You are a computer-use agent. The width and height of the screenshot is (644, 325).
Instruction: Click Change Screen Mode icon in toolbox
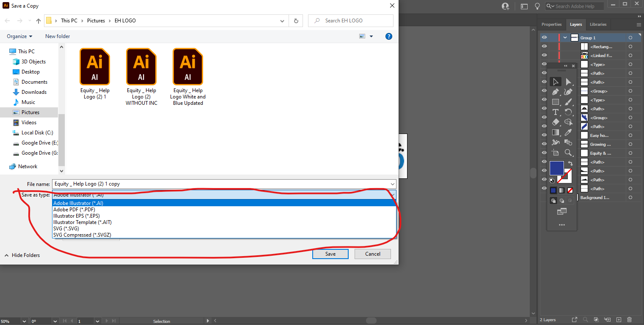[x=561, y=211]
